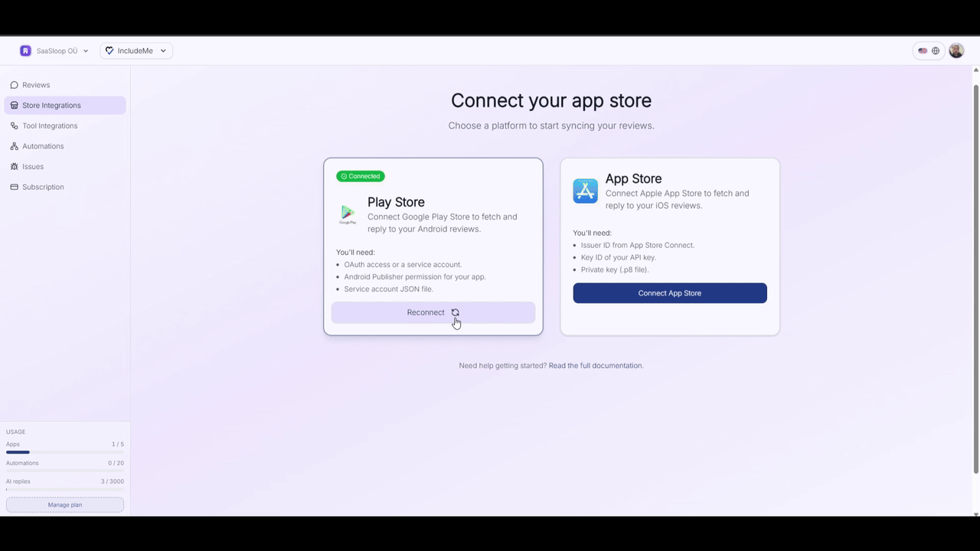Image resolution: width=980 pixels, height=551 pixels.
Task: Click the refresh icon on Reconnect
Action: point(456,312)
